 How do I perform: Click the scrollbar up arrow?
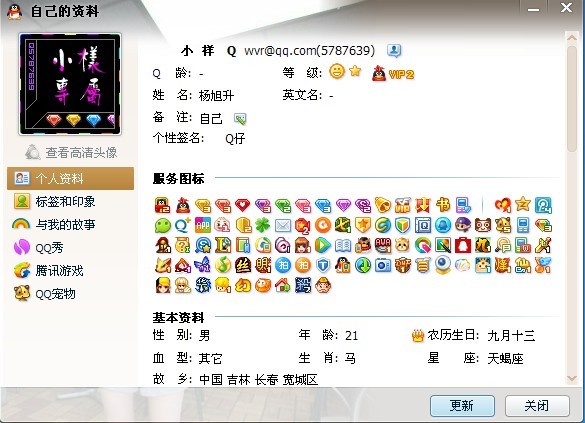[x=572, y=37]
